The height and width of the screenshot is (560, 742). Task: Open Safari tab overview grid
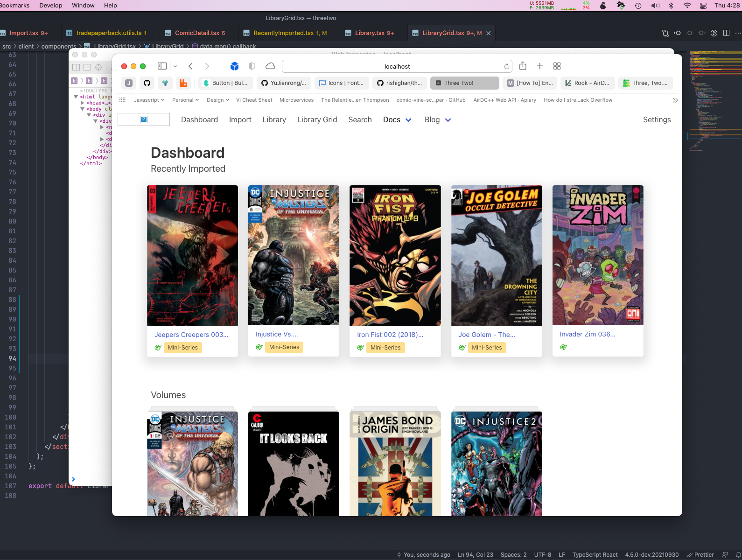click(x=557, y=66)
